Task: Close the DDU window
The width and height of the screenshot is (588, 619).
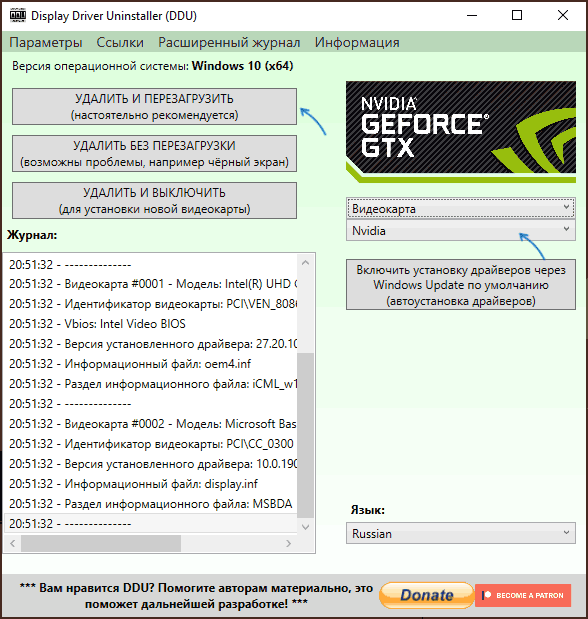Action: click(x=563, y=16)
